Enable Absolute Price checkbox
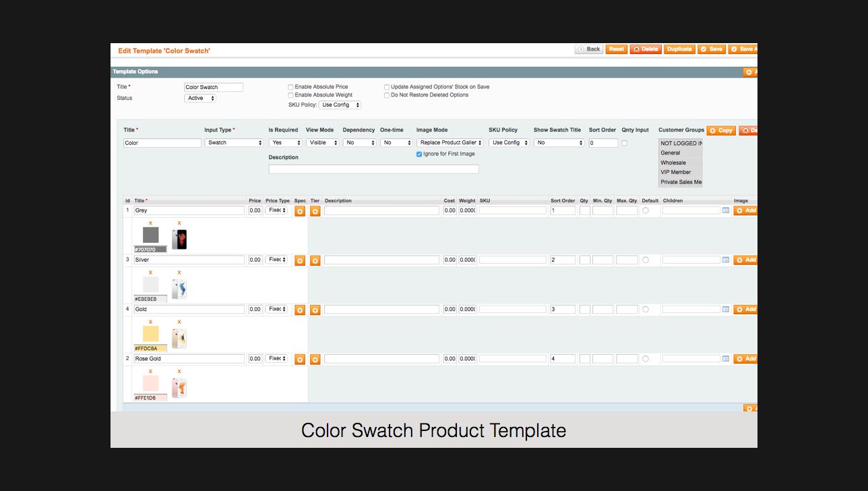This screenshot has height=491, width=868. 290,87
